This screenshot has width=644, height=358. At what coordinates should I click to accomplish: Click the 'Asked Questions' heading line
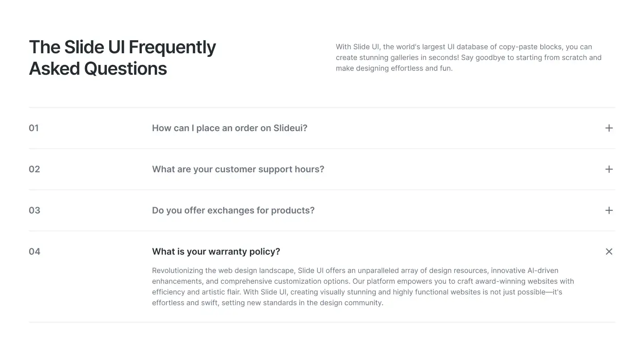pyautogui.click(x=98, y=69)
